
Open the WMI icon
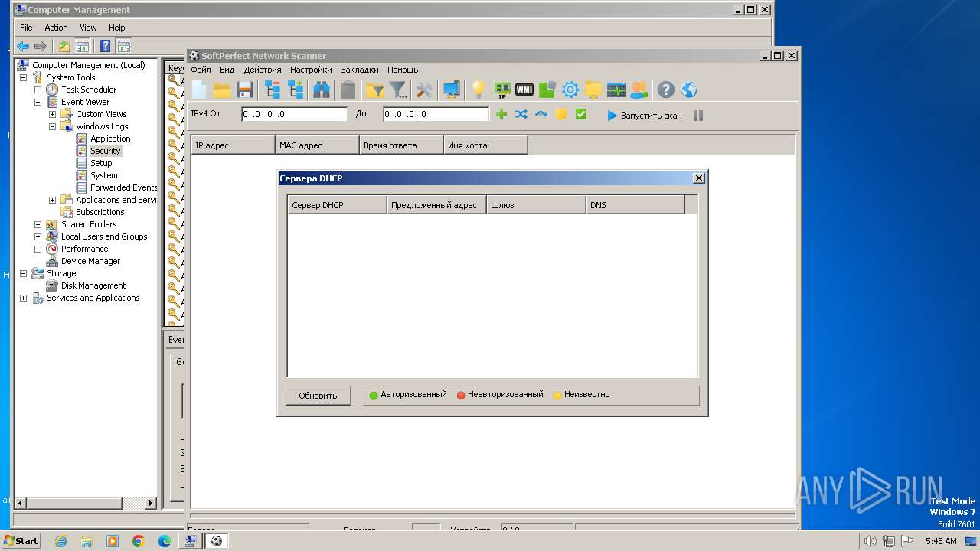(x=524, y=90)
